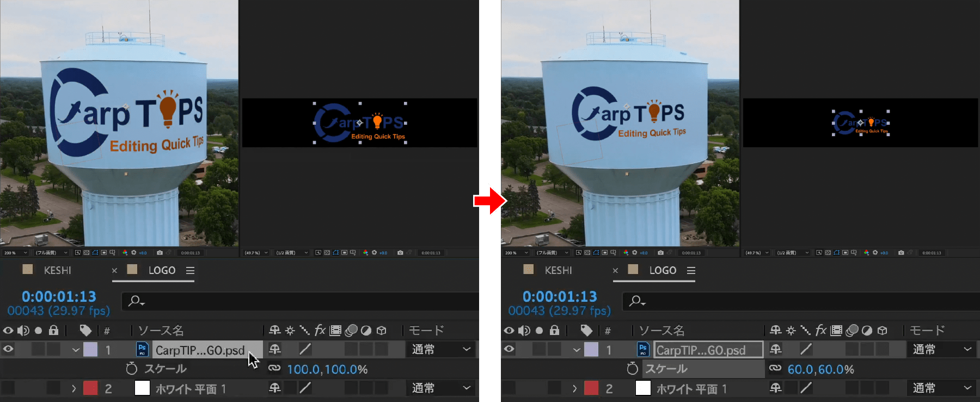Close the LOGO tab in the left screenshot
The height and width of the screenshot is (402, 980).
[114, 270]
